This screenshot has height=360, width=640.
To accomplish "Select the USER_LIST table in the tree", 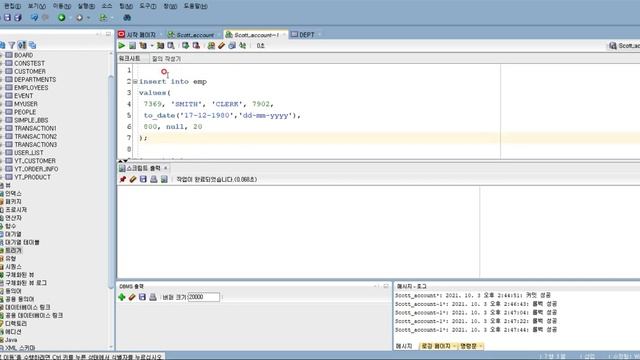I will tap(29, 153).
